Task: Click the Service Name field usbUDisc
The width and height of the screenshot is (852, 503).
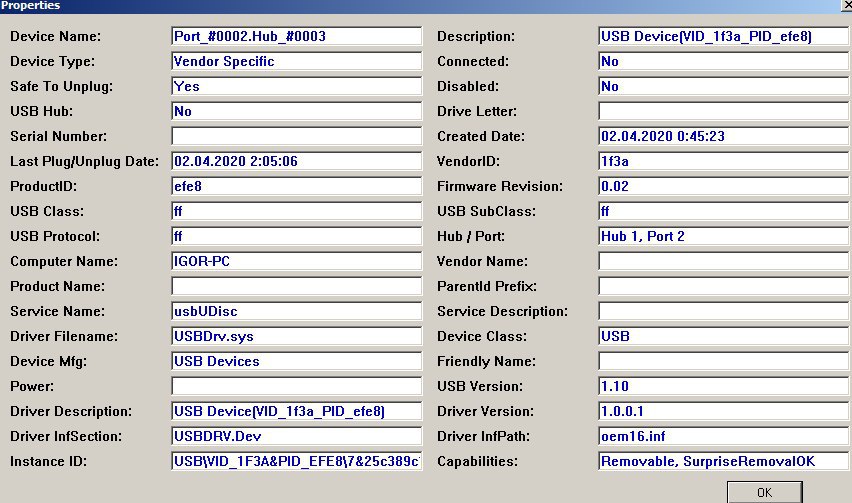Action: (x=297, y=311)
